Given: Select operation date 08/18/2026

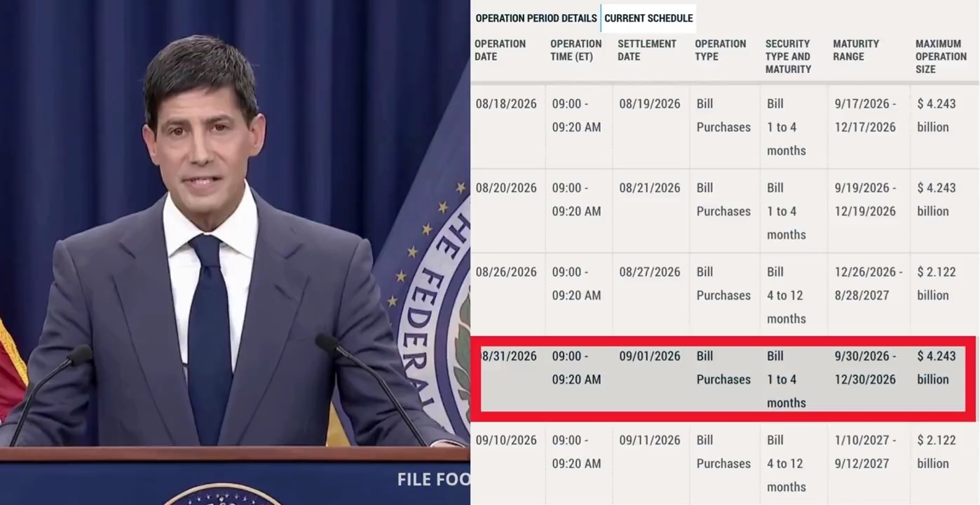Looking at the screenshot, I should coord(506,104).
